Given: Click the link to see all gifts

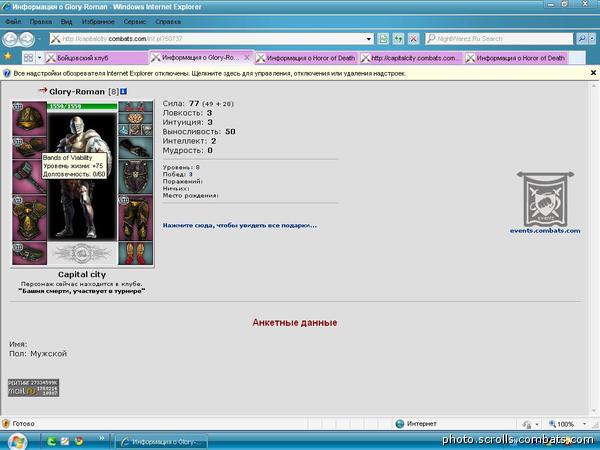Looking at the screenshot, I should coord(240,225).
